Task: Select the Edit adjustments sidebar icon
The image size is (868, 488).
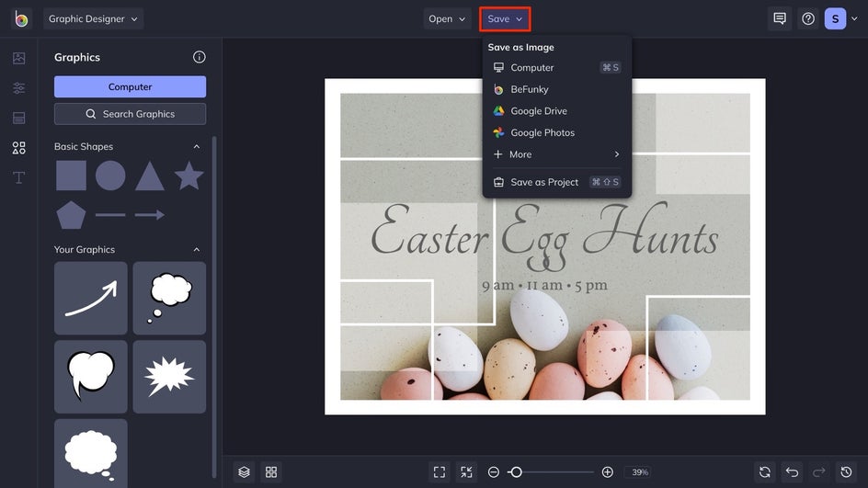Action: pyautogui.click(x=18, y=88)
